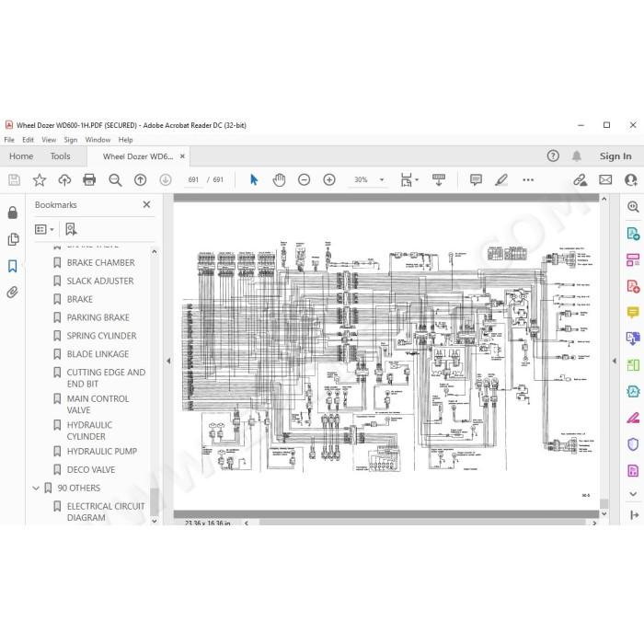
Task: Jump to BRAKE CHAMBER bookmark
Action: [x=100, y=262]
